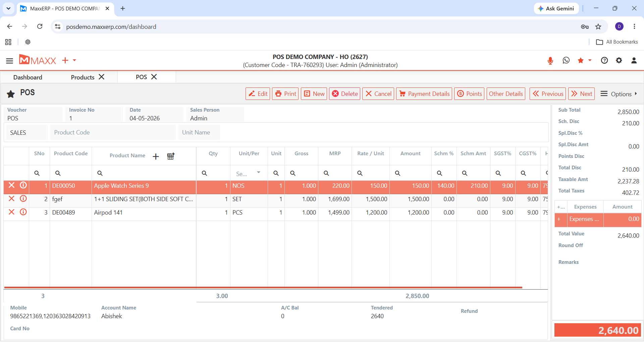The image size is (644, 342).
Task: Click the Print button
Action: (x=285, y=94)
